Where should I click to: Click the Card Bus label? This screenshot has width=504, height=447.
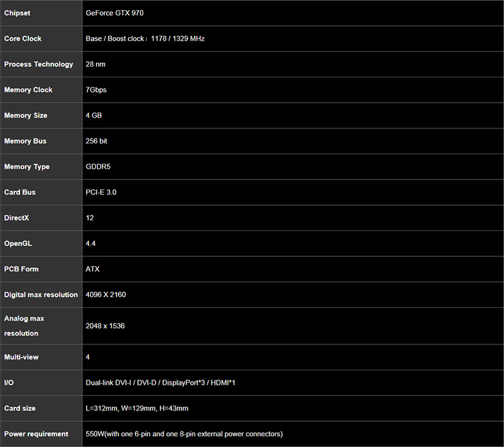20,192
